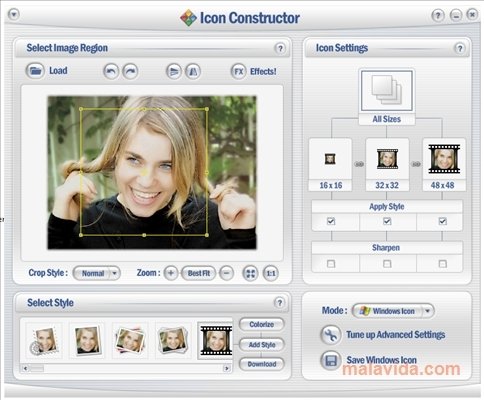Undo the last action with the undo arrow
Screen dimensions: 484x400
(111, 71)
